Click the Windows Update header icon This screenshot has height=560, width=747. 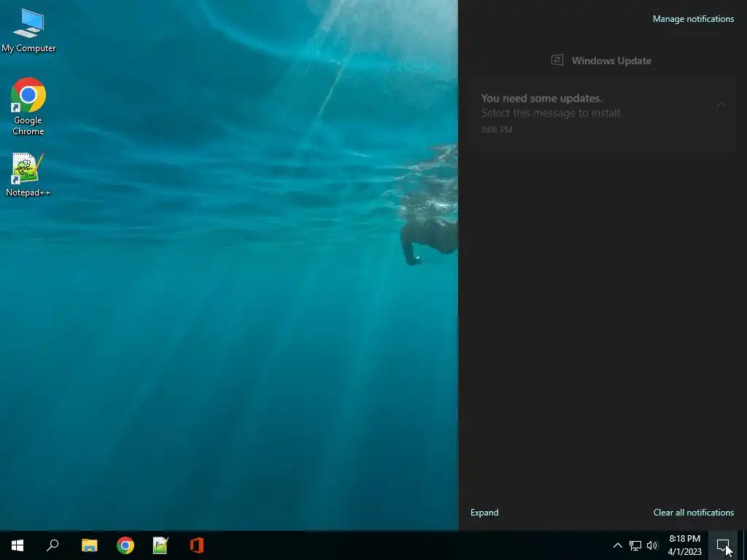pyautogui.click(x=557, y=61)
